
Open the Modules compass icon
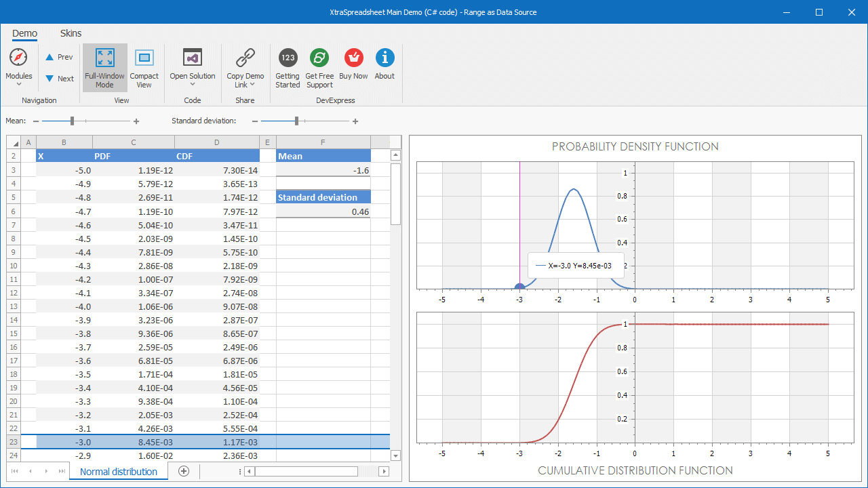pos(18,58)
